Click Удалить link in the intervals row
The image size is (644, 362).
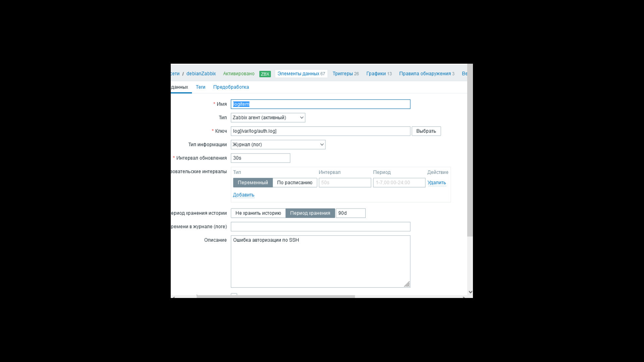point(436,183)
